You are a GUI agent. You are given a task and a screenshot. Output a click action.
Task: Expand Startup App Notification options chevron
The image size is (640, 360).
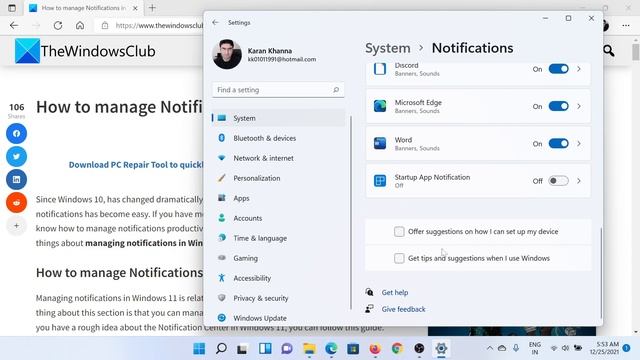point(579,181)
